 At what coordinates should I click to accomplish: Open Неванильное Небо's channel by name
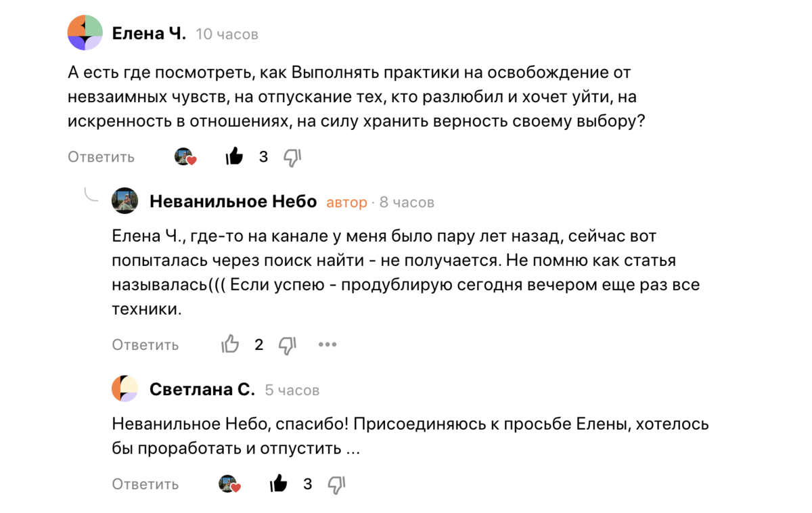point(233,201)
